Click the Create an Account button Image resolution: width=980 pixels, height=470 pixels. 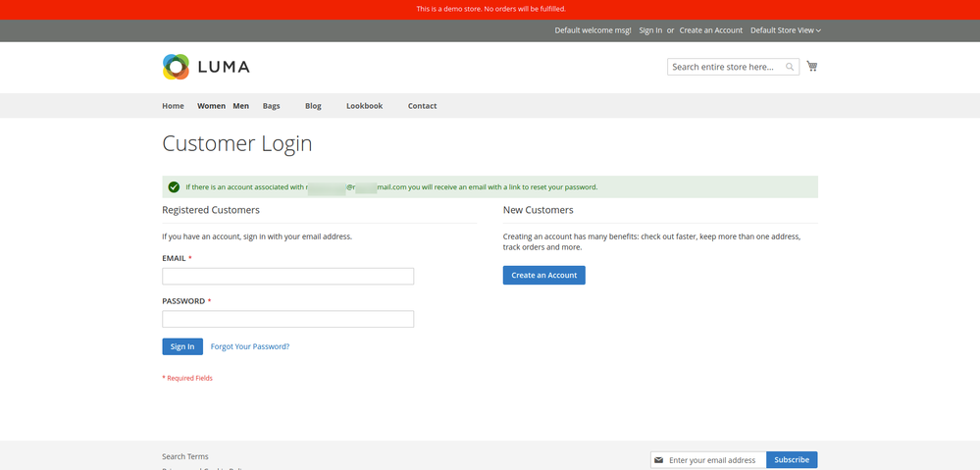tap(543, 276)
